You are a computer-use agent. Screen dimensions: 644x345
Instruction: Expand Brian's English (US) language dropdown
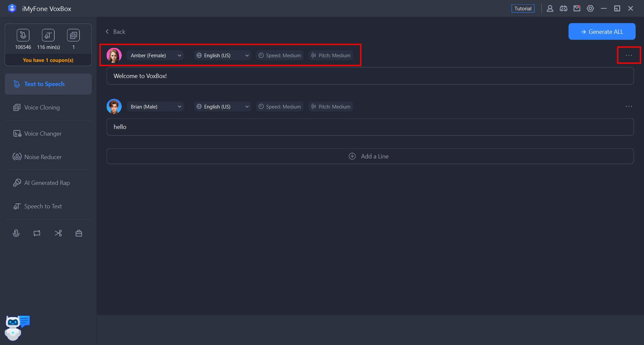click(222, 107)
